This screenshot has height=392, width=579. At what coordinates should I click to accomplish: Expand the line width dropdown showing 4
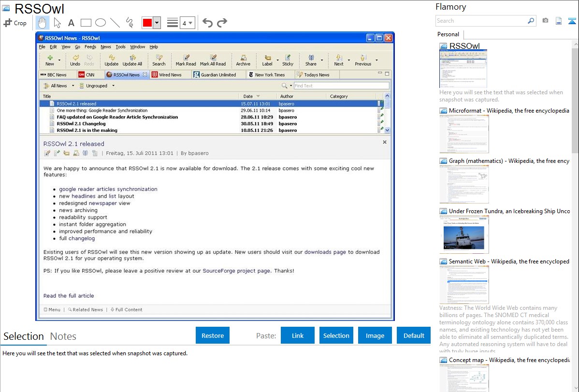[x=187, y=23]
